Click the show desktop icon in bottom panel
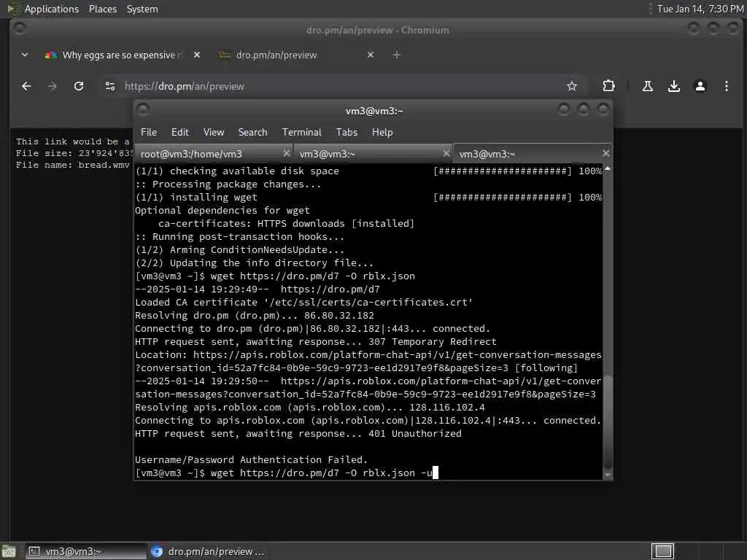Viewport: 747px width, 560px height. (x=9, y=551)
